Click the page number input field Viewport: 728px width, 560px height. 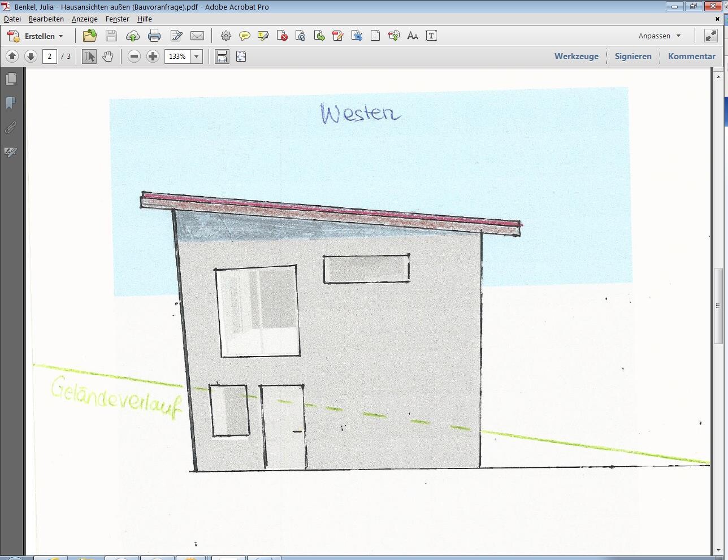pos(50,57)
